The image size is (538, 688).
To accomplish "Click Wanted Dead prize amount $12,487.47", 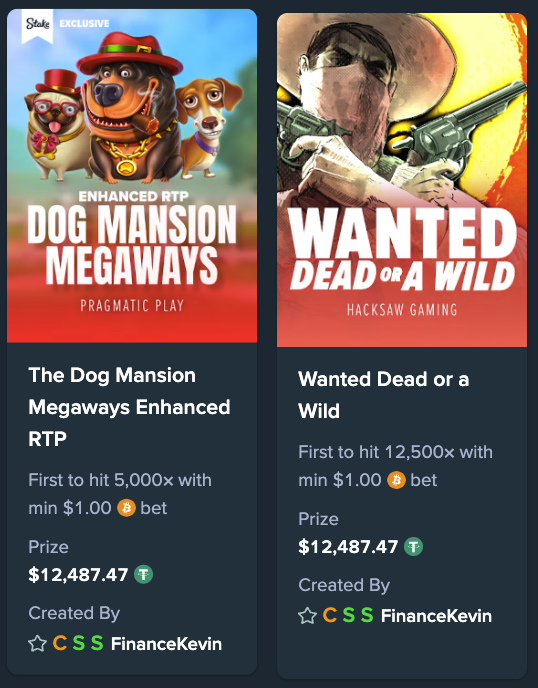I will coord(348,547).
